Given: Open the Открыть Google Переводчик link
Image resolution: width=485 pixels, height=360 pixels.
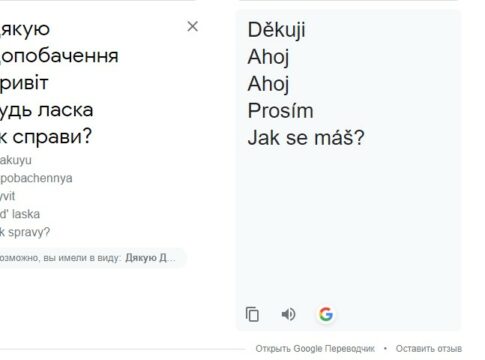Looking at the screenshot, I should (315, 349).
